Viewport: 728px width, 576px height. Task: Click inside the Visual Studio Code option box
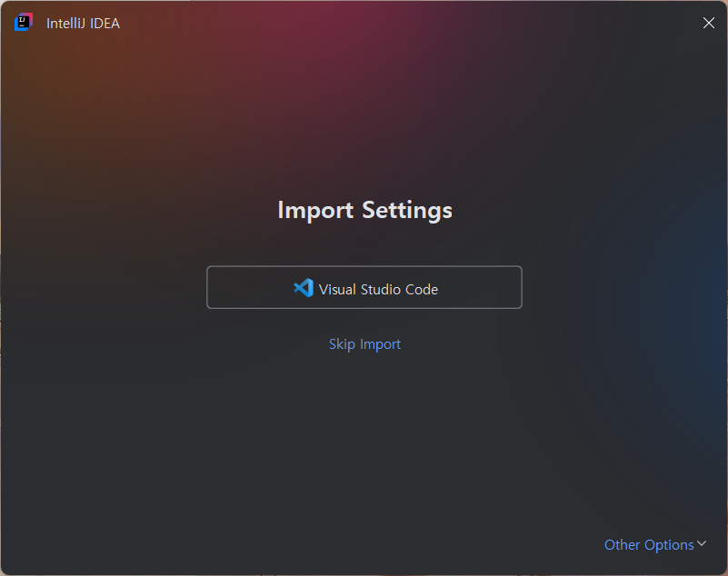coord(364,287)
